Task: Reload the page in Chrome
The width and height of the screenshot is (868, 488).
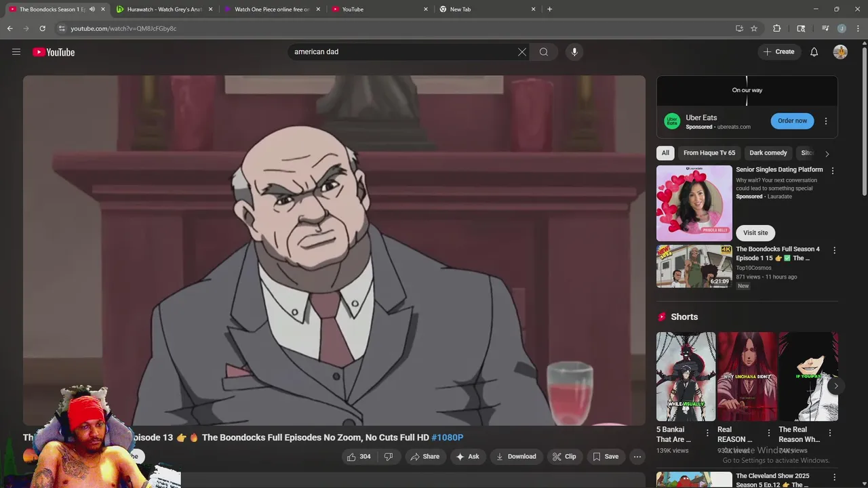Action: (x=42, y=28)
